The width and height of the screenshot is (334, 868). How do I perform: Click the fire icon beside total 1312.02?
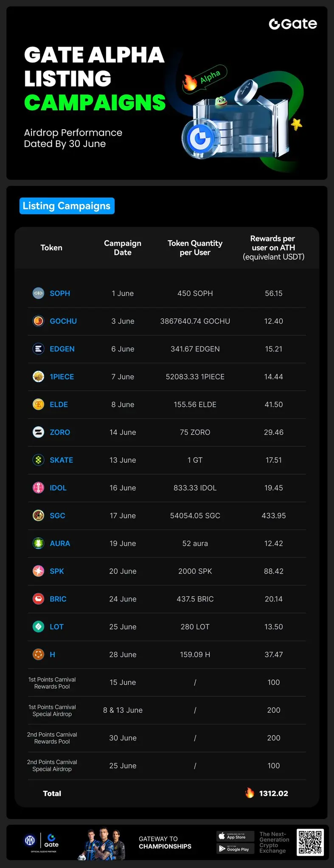tap(250, 793)
